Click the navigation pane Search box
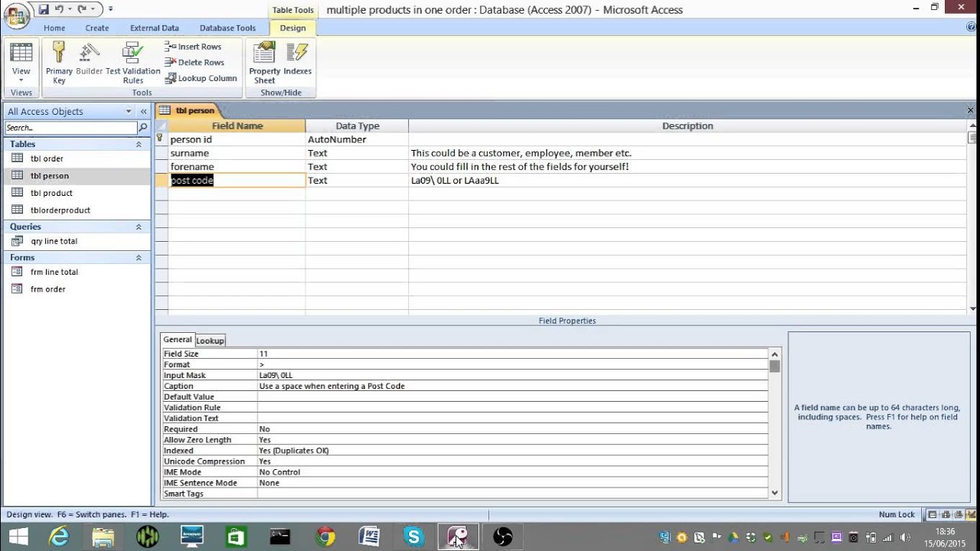Image resolution: width=980 pixels, height=551 pixels. pyautogui.click(x=70, y=128)
